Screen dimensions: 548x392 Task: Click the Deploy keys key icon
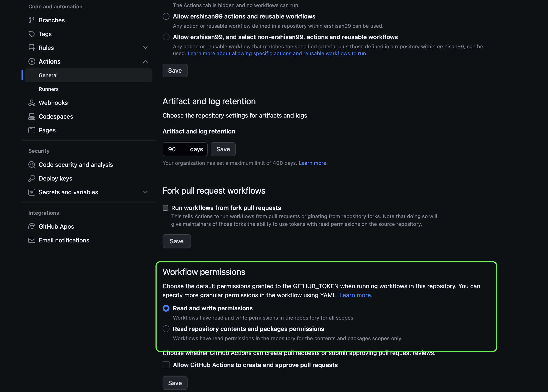pyautogui.click(x=32, y=178)
